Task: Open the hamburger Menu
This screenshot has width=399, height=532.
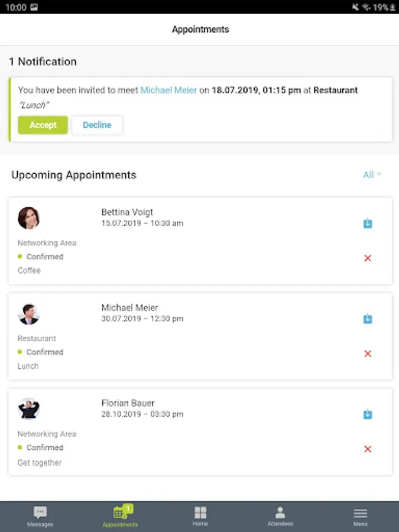Action: click(x=360, y=516)
